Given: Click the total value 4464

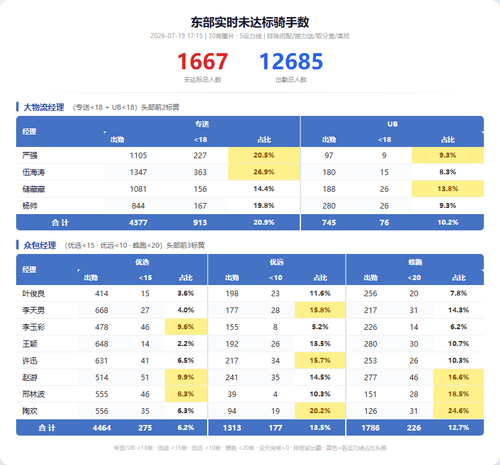Looking at the screenshot, I should (x=101, y=428).
